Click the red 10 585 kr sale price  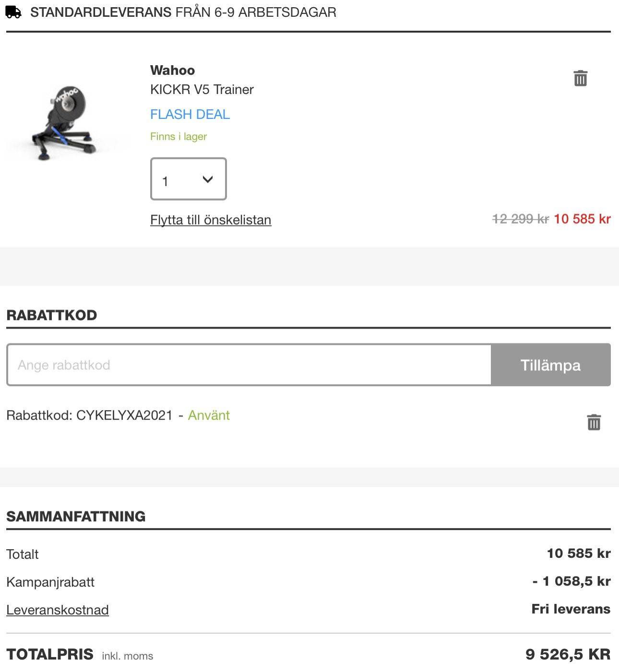[x=582, y=219]
